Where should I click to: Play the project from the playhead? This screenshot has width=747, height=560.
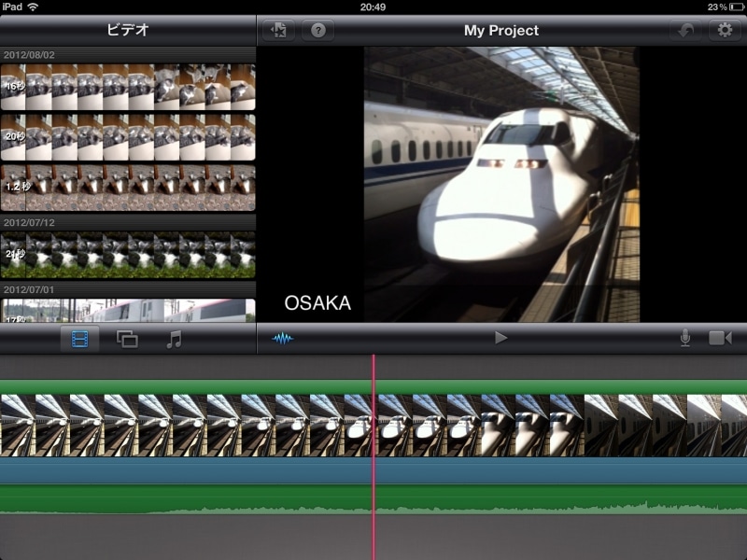(x=501, y=338)
